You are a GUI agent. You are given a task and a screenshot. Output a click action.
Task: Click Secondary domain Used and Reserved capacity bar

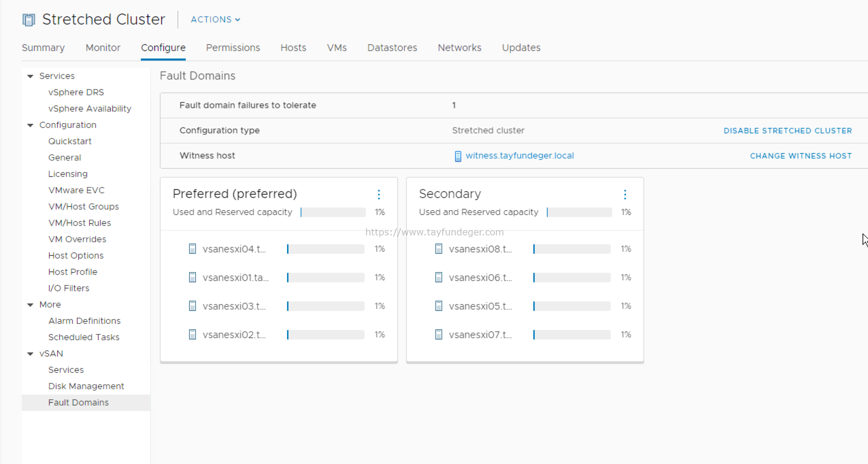pyautogui.click(x=580, y=212)
